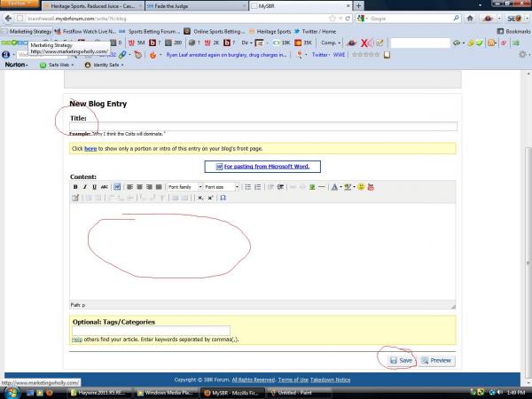Viewport: 532px width, 399px height.
Task: Toggle bold formatting in the editor
Action: click(75, 187)
